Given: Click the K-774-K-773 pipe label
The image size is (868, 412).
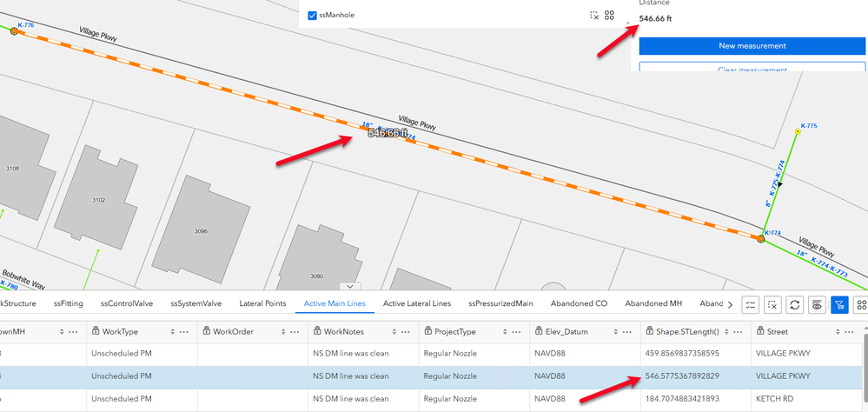Looking at the screenshot, I should point(830,267).
